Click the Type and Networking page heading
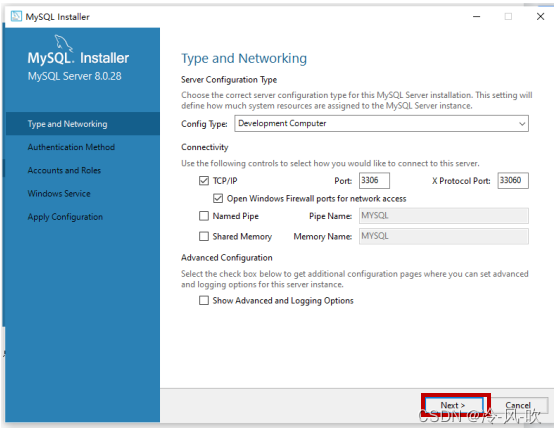 (x=244, y=58)
